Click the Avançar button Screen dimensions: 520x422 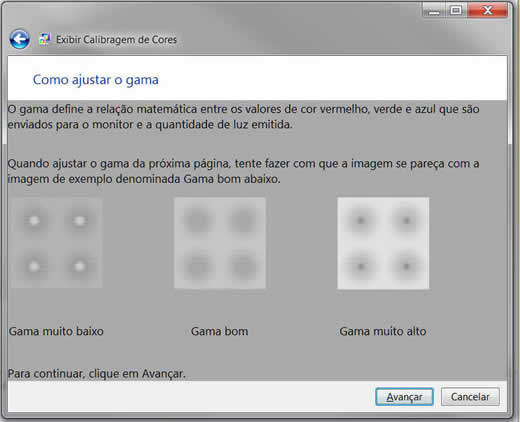point(404,397)
